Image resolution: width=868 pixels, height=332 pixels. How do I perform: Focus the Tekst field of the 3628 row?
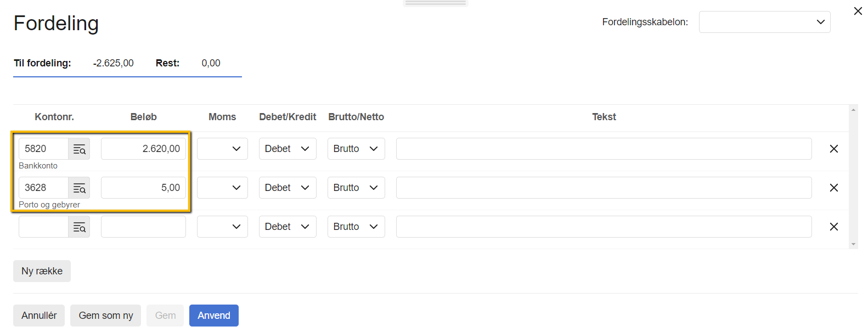pyautogui.click(x=604, y=188)
